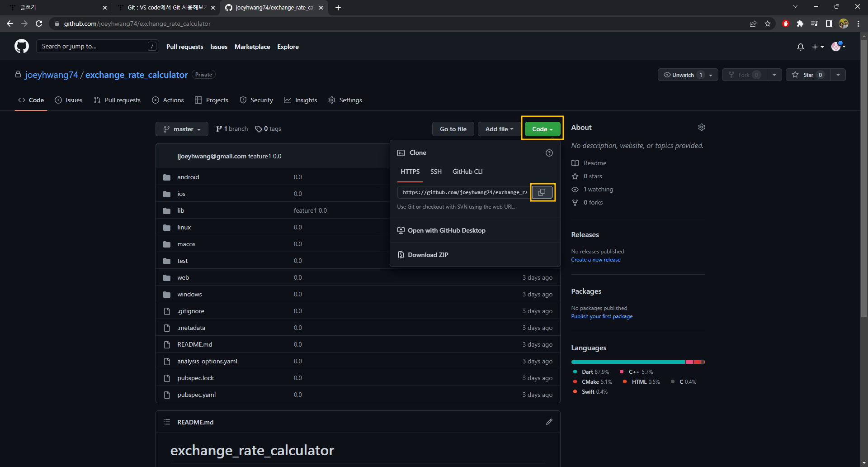Expand the Fork dropdown arrow
868x467 pixels.
pyautogui.click(x=774, y=75)
